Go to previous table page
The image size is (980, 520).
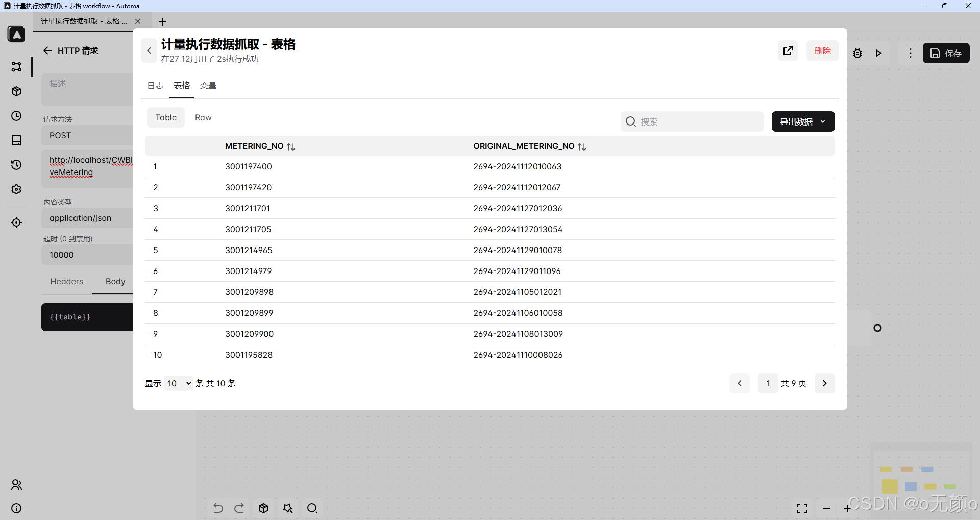coord(740,383)
